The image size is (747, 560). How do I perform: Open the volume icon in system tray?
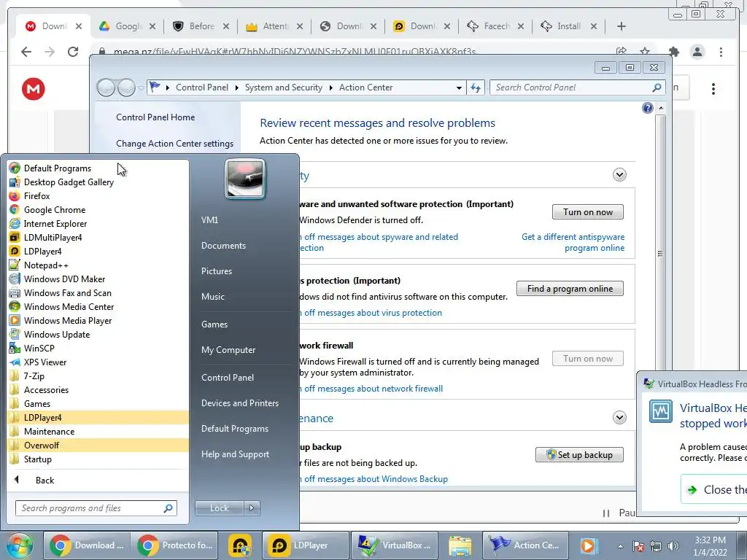tap(673, 546)
